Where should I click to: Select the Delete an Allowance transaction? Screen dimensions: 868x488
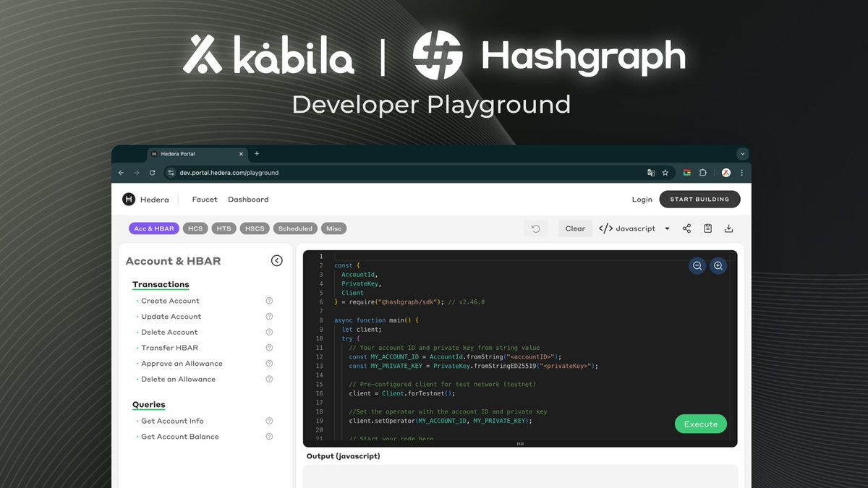pyautogui.click(x=178, y=379)
